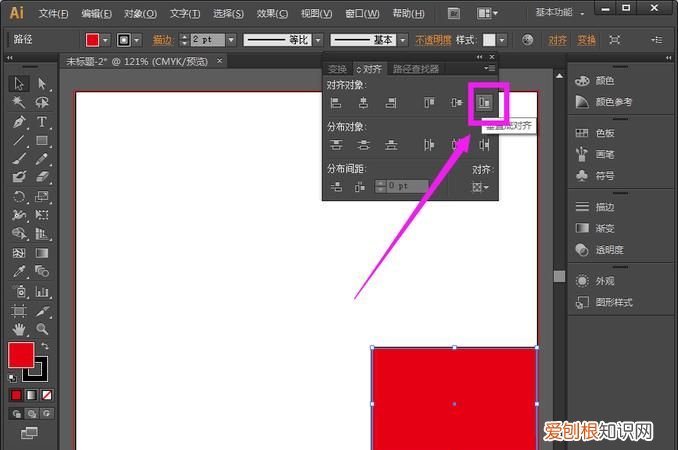The width and height of the screenshot is (678, 450).
Task: Open the stroke weight dropdown
Action: point(231,40)
